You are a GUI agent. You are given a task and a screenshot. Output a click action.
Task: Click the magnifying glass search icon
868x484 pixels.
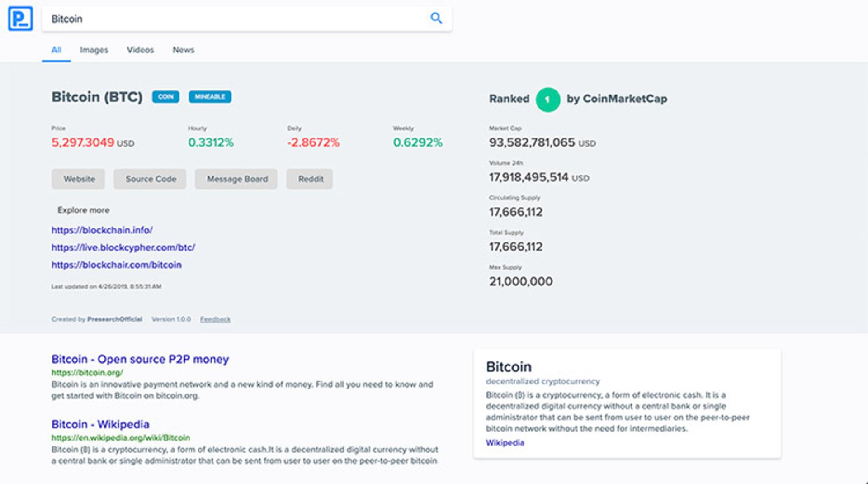pyautogui.click(x=436, y=18)
